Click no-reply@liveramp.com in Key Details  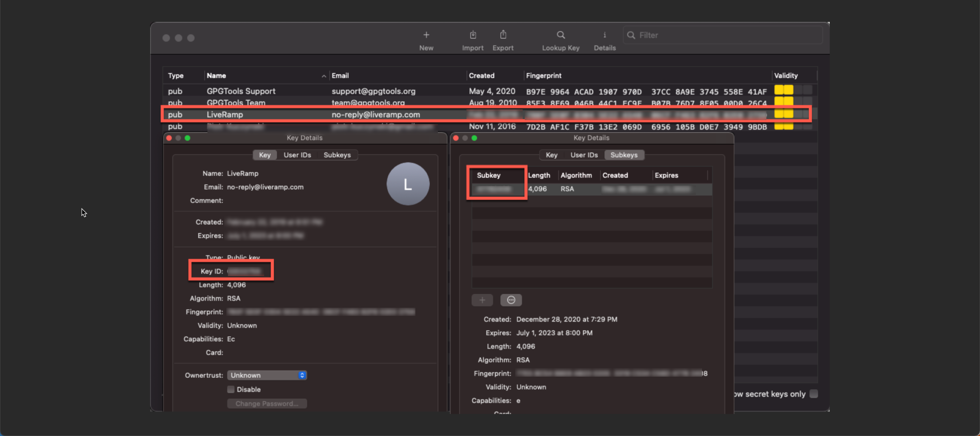(265, 187)
